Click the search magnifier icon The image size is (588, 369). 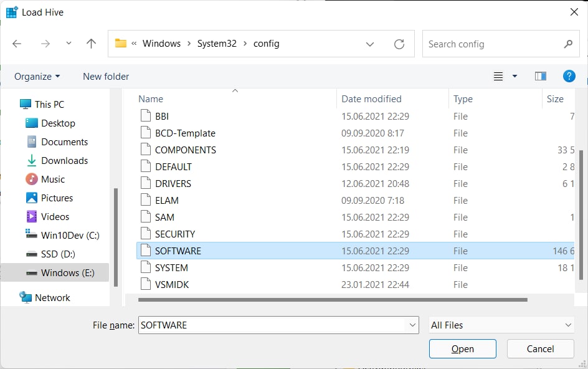click(x=568, y=44)
